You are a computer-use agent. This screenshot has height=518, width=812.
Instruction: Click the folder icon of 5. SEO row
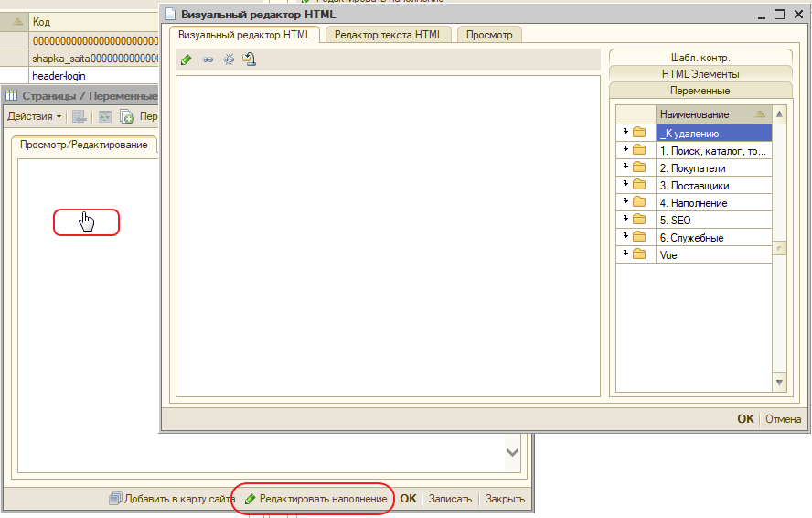(639, 220)
